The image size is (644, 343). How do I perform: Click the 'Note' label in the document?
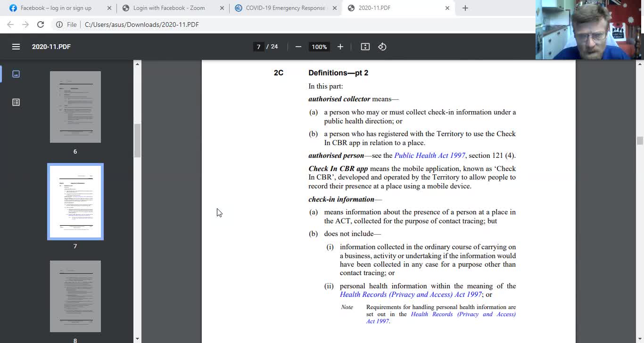[x=347, y=307]
